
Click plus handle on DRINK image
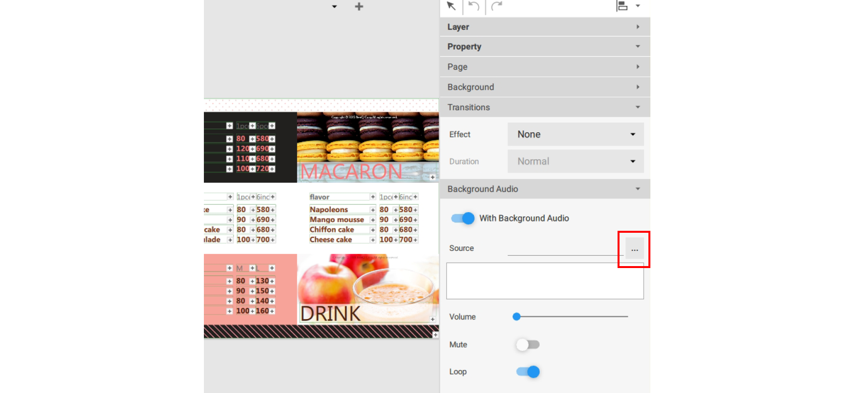pyautogui.click(x=432, y=319)
